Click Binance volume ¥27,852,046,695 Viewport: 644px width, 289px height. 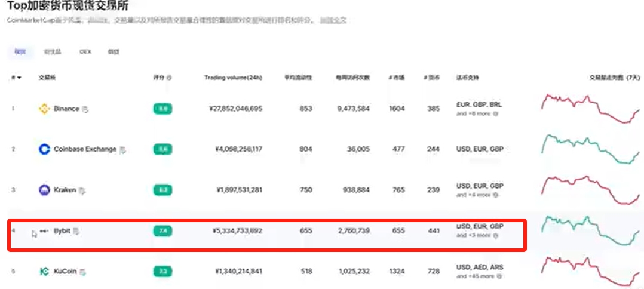point(235,109)
